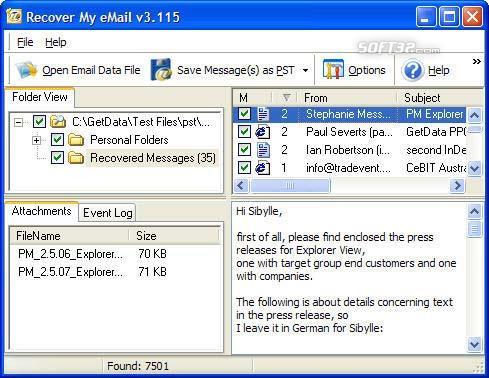Click the Found: 7501 status bar text
This screenshot has height=378, width=489.
(x=138, y=366)
